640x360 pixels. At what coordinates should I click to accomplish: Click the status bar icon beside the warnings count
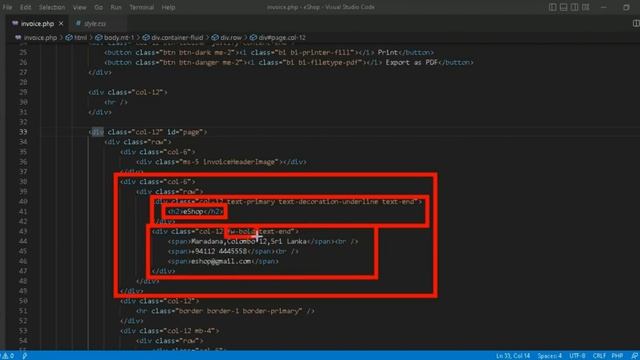click(25, 356)
